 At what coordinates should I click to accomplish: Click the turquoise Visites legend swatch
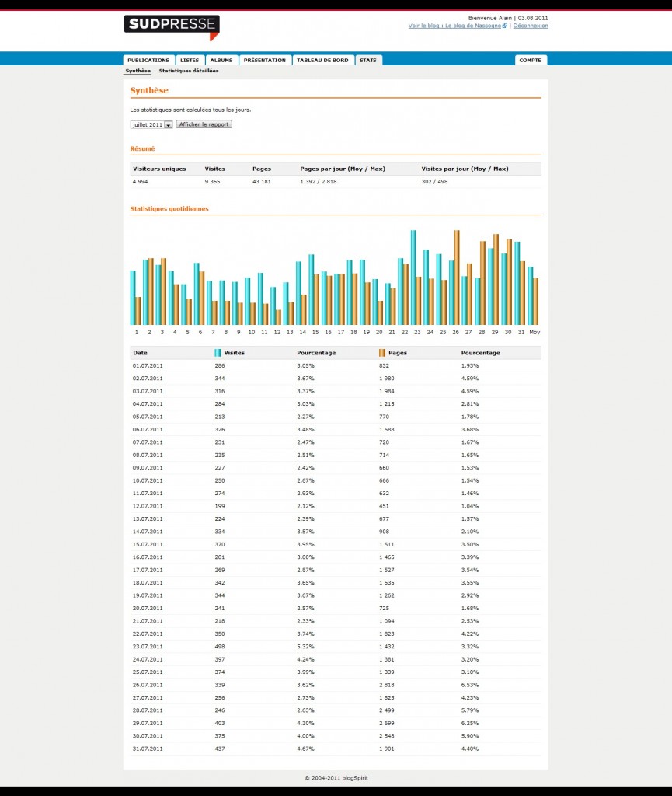coord(218,353)
